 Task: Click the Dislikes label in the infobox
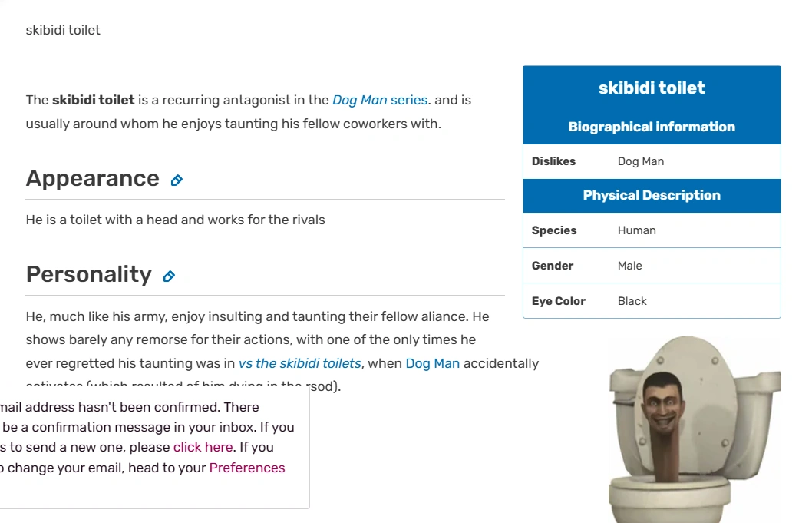[x=553, y=161]
